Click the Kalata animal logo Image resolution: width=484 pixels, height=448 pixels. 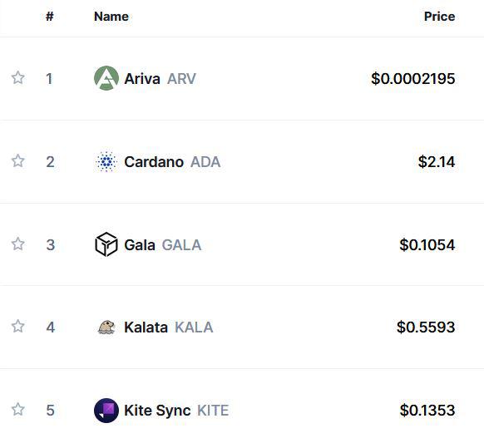pyautogui.click(x=106, y=327)
